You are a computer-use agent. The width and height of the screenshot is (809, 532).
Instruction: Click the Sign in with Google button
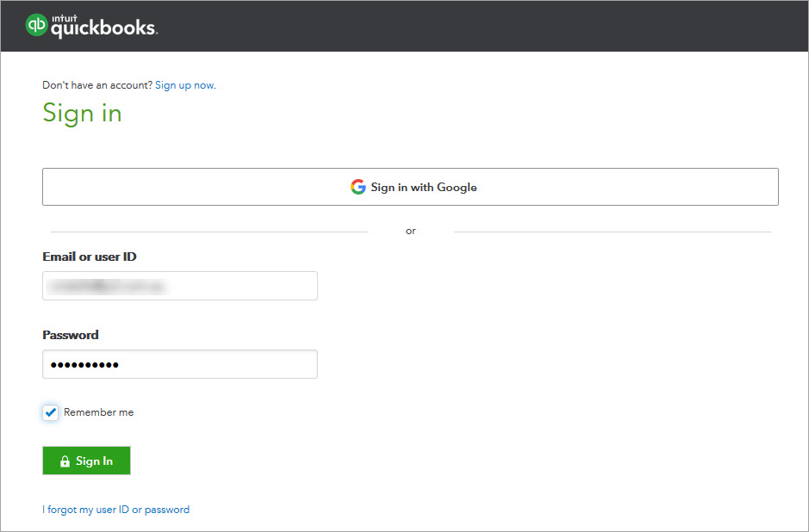[410, 187]
